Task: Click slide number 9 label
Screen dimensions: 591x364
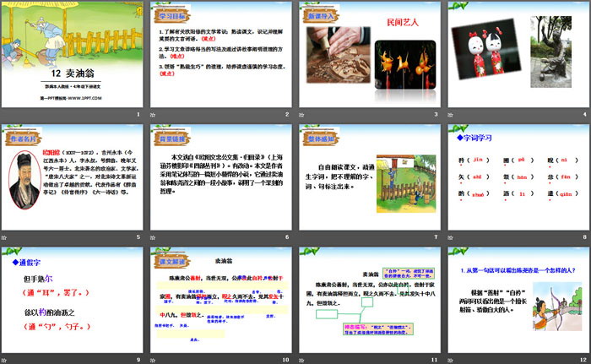Action: pos(138,360)
